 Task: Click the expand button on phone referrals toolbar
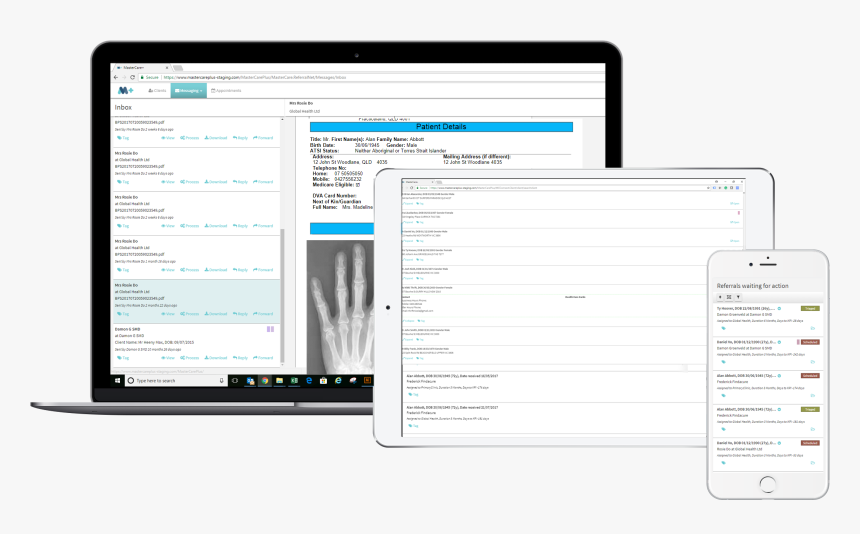pos(729,297)
